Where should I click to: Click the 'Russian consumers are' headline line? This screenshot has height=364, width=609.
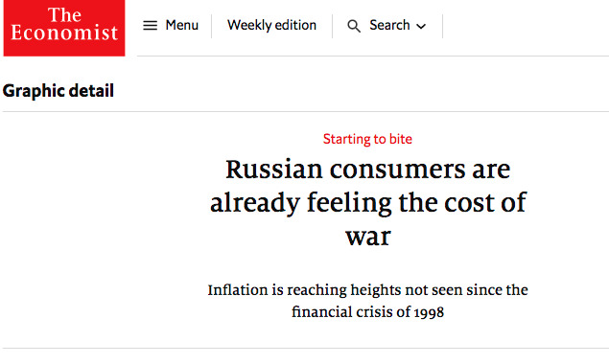pyautogui.click(x=368, y=170)
